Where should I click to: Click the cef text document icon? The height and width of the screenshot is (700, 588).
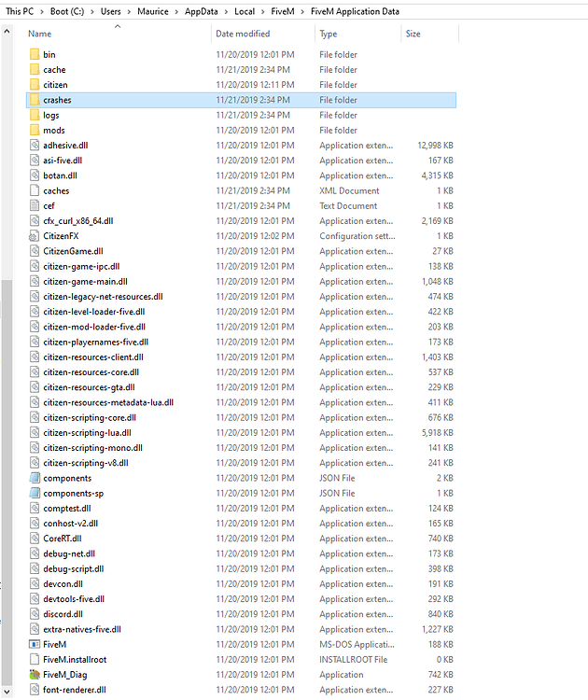(x=35, y=206)
